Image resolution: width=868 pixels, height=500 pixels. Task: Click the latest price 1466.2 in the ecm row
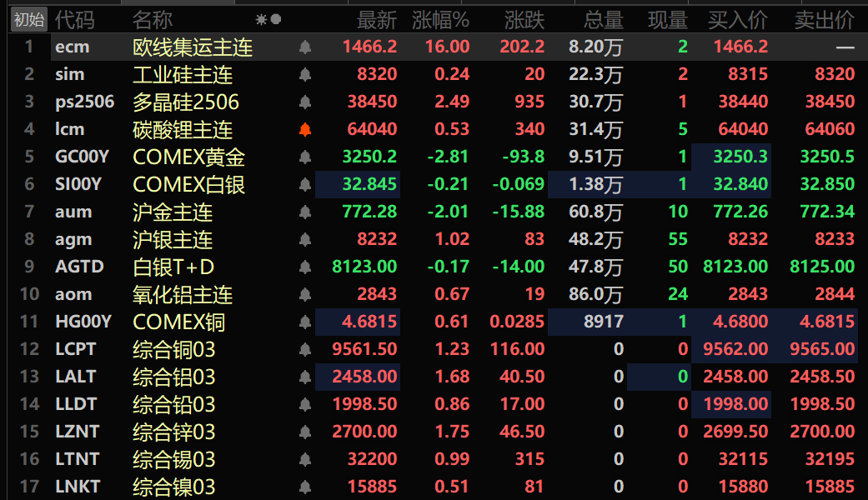click(369, 47)
